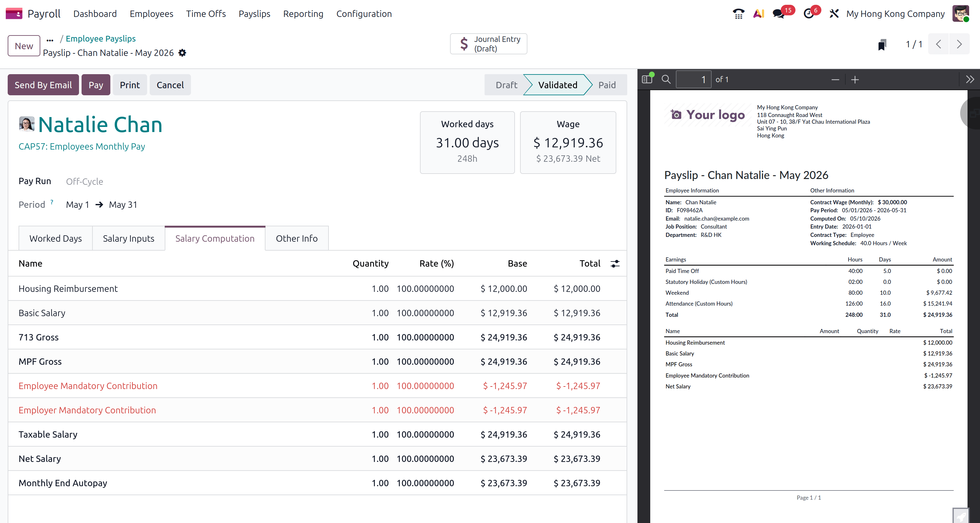Click the Print button
The width and height of the screenshot is (980, 523).
pos(130,85)
